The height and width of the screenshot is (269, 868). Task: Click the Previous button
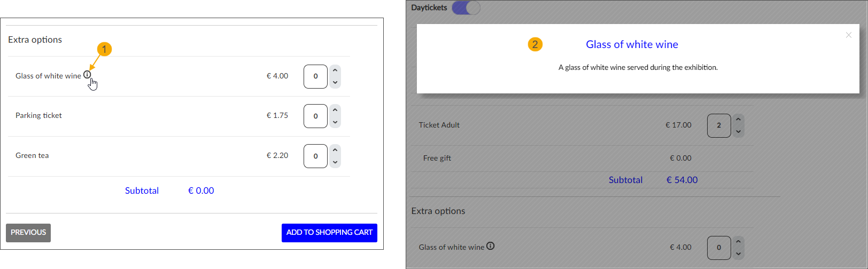coord(28,233)
